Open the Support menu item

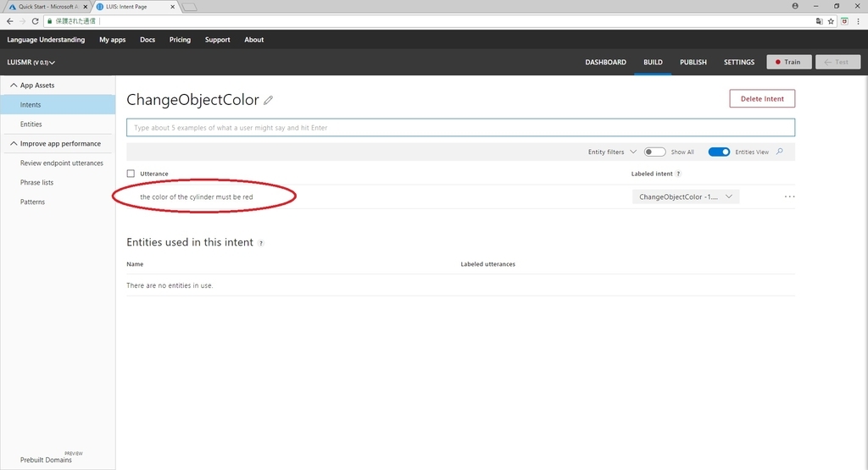coord(218,40)
